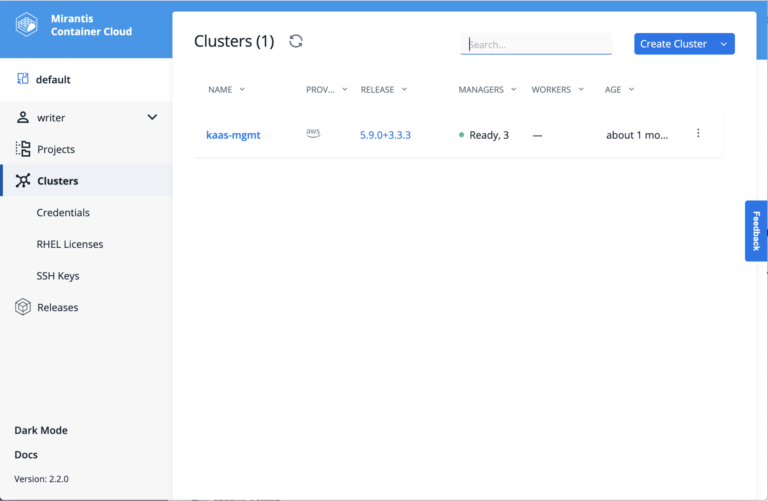
Task: Click the Search input field
Action: tap(536, 44)
